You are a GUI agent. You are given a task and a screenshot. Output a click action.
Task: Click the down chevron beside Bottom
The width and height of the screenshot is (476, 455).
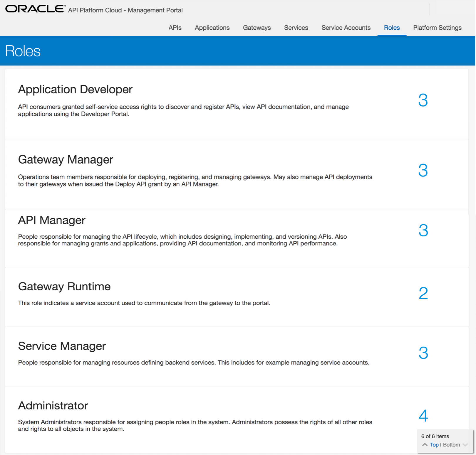point(465,445)
